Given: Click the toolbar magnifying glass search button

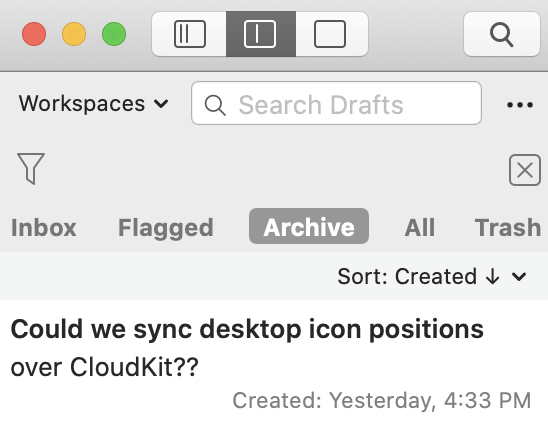Looking at the screenshot, I should pyautogui.click(x=502, y=34).
